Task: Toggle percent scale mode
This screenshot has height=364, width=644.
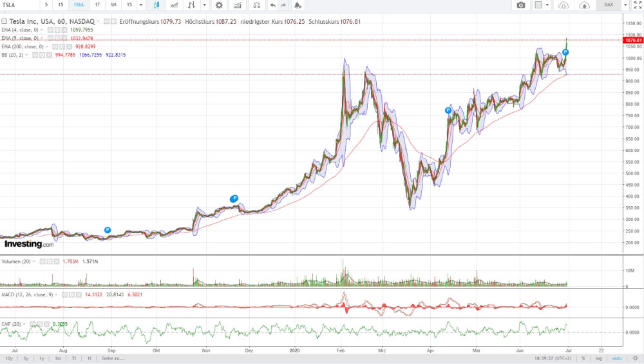Action: [x=583, y=358]
